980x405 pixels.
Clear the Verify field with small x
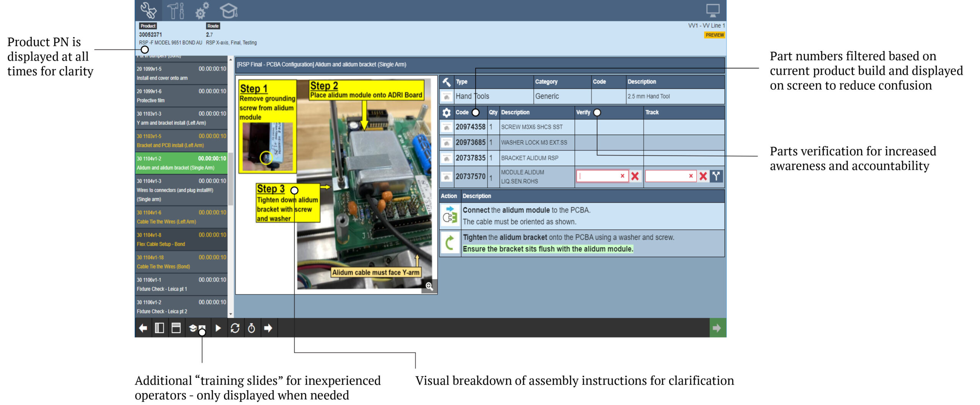(622, 176)
